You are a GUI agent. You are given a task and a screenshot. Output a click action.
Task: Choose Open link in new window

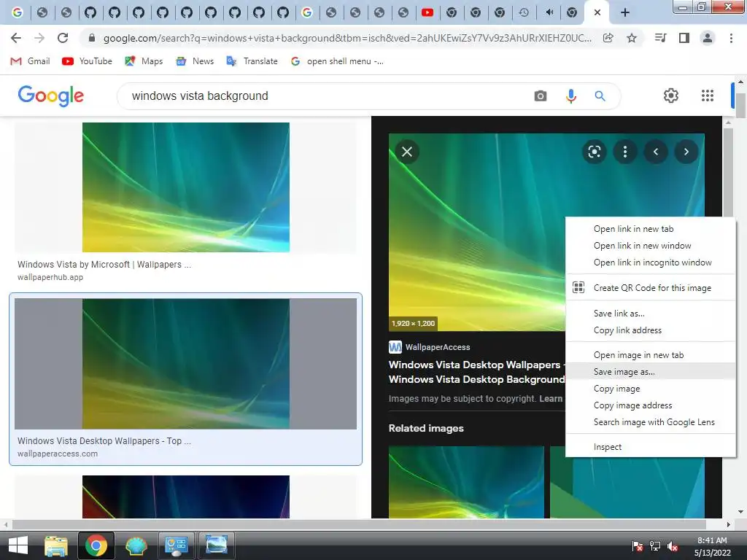tap(650, 245)
